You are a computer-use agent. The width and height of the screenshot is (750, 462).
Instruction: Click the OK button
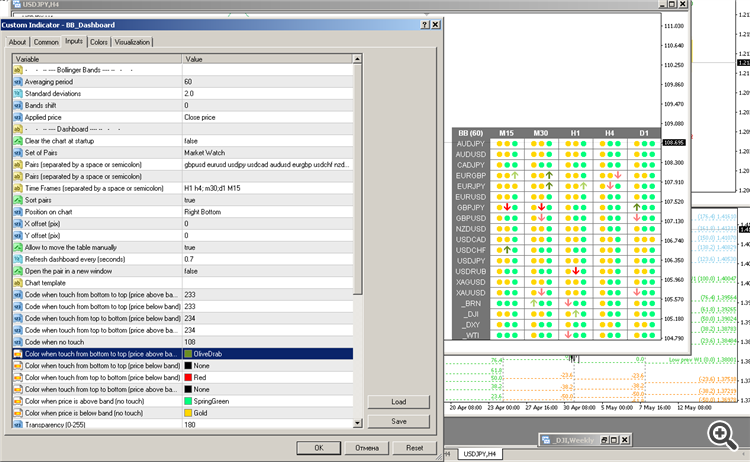(x=319, y=448)
